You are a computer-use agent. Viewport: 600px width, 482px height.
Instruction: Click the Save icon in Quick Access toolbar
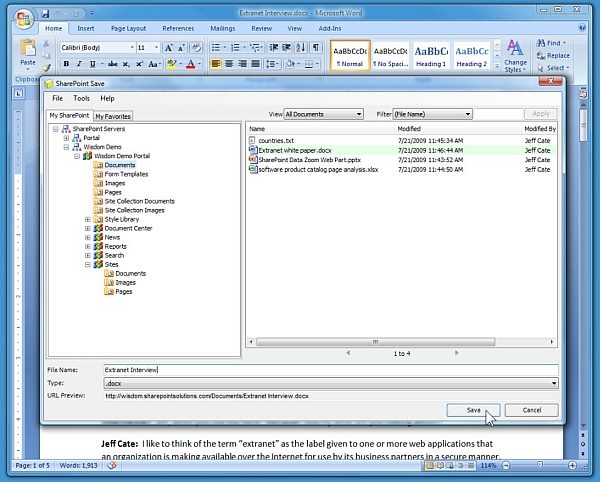coord(45,14)
